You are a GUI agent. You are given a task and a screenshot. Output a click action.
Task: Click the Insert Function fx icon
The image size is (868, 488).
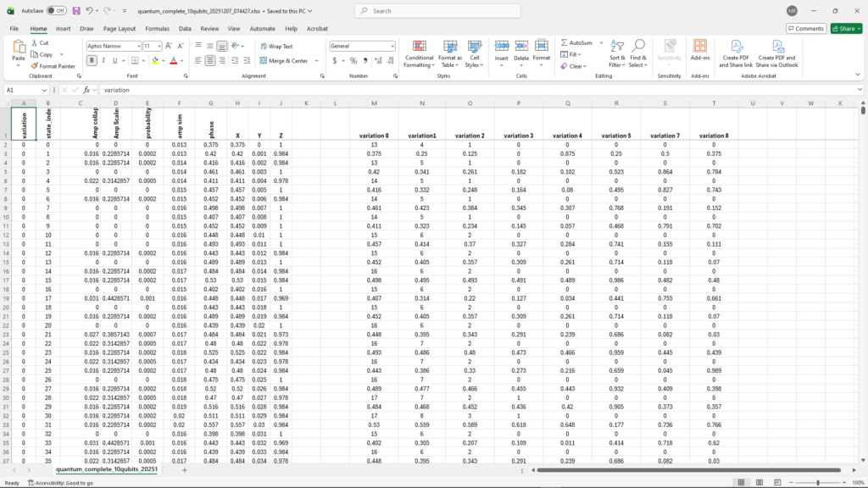tap(86, 90)
